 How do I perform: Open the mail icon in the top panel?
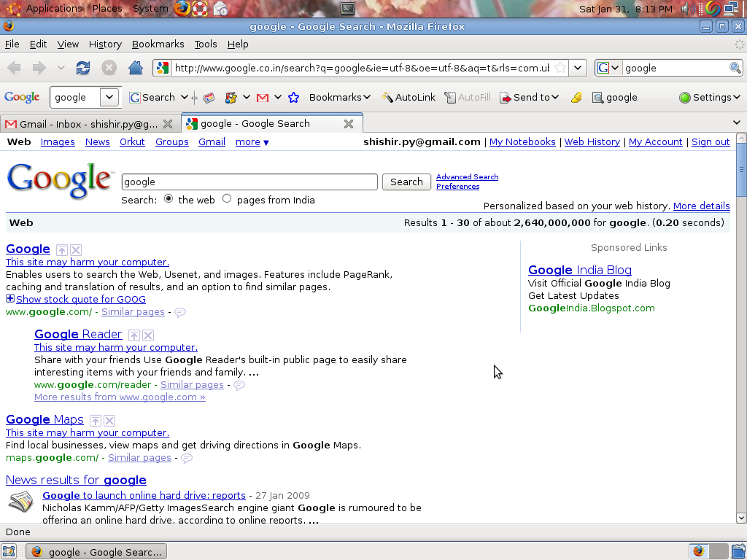pos(220,9)
